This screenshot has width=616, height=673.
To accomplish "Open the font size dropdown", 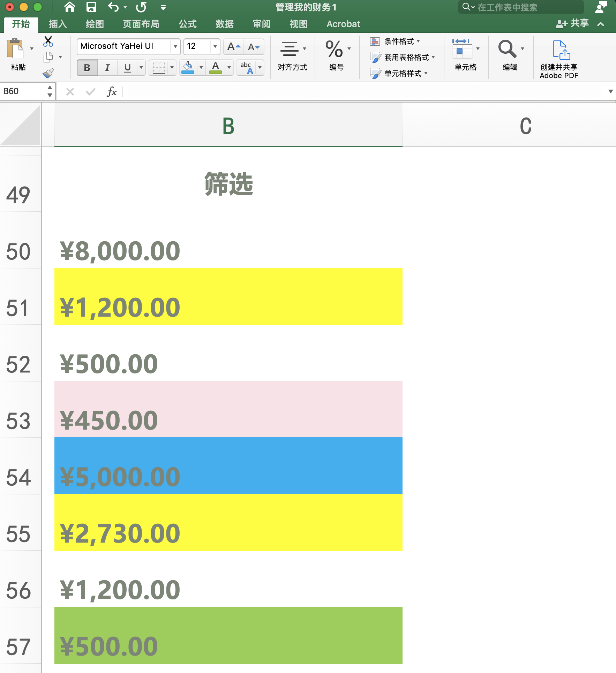I will [x=215, y=46].
